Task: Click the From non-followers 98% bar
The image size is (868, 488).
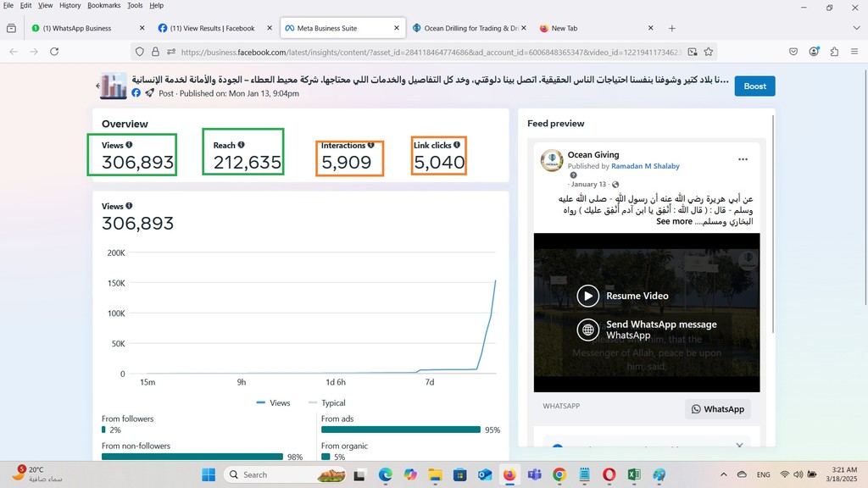Action: (192, 457)
